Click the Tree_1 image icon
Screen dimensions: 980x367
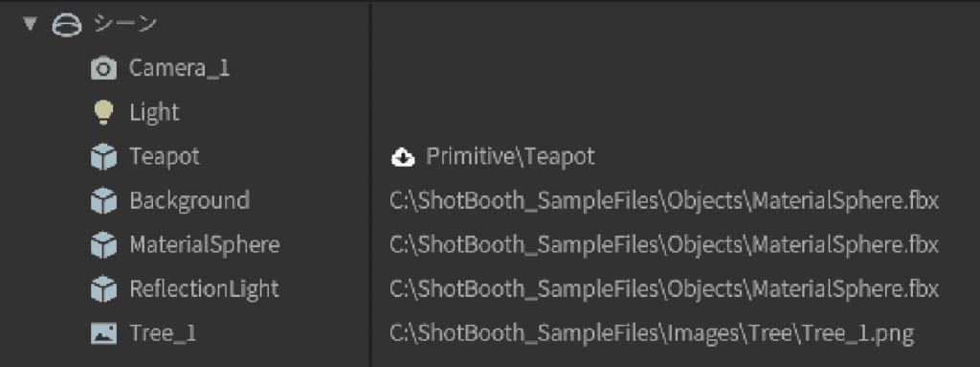(103, 333)
